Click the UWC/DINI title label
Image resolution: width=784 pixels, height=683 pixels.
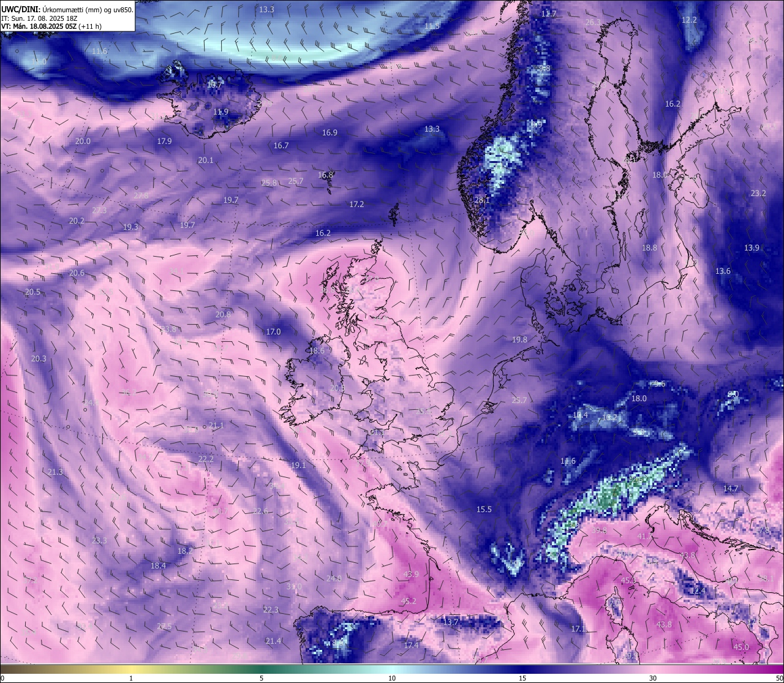click(x=21, y=10)
